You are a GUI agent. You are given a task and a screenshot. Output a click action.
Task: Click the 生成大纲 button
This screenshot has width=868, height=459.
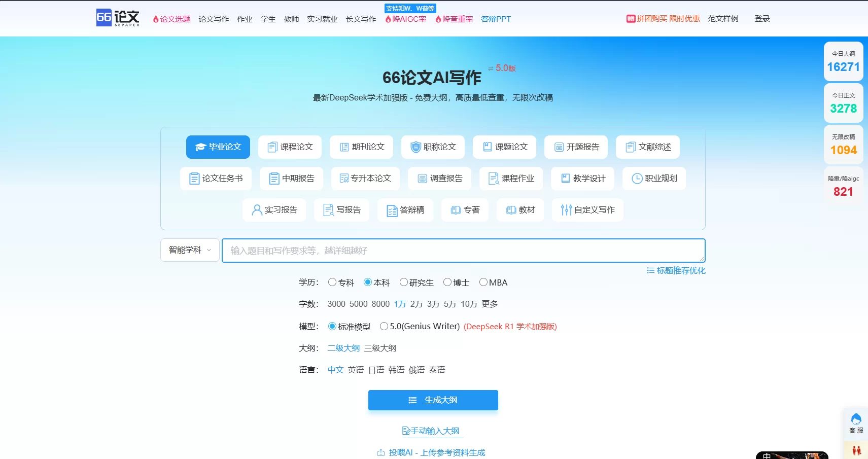point(433,400)
